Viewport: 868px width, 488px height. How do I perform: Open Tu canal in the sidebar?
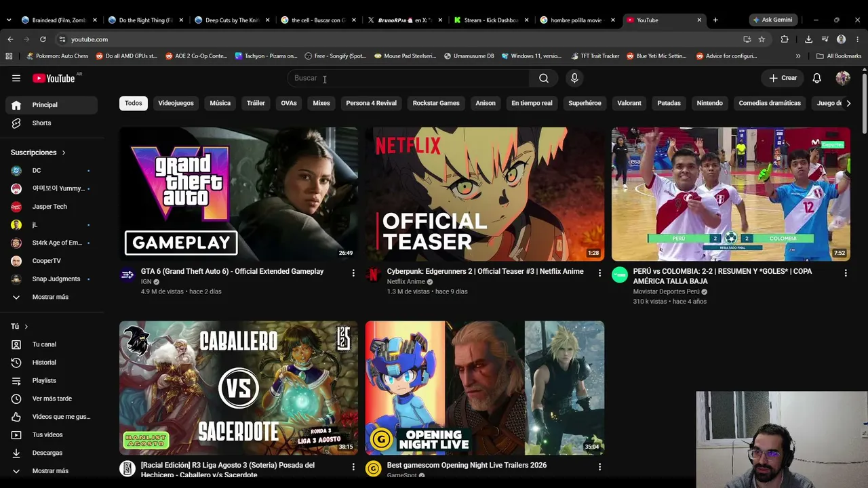tap(52, 344)
